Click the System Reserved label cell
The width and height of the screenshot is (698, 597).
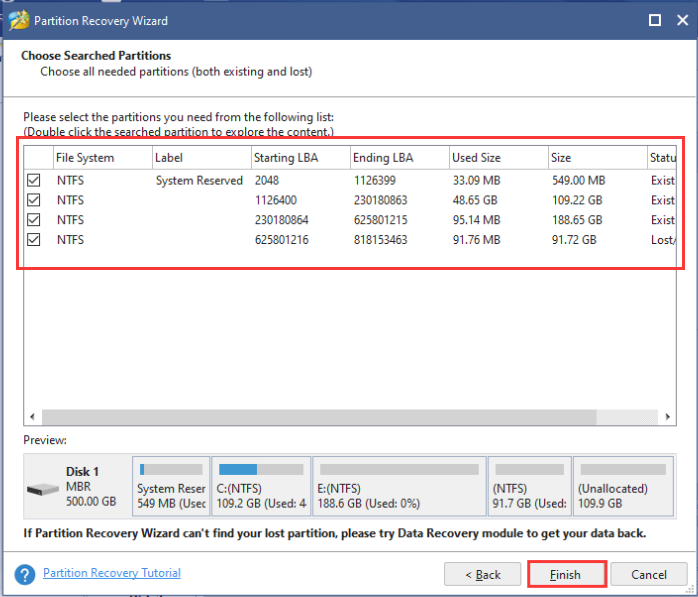(199, 180)
